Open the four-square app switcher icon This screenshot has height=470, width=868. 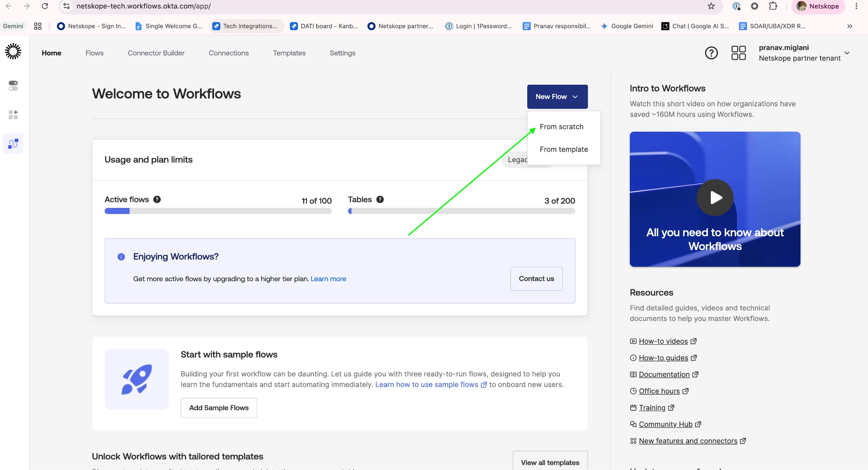click(738, 53)
